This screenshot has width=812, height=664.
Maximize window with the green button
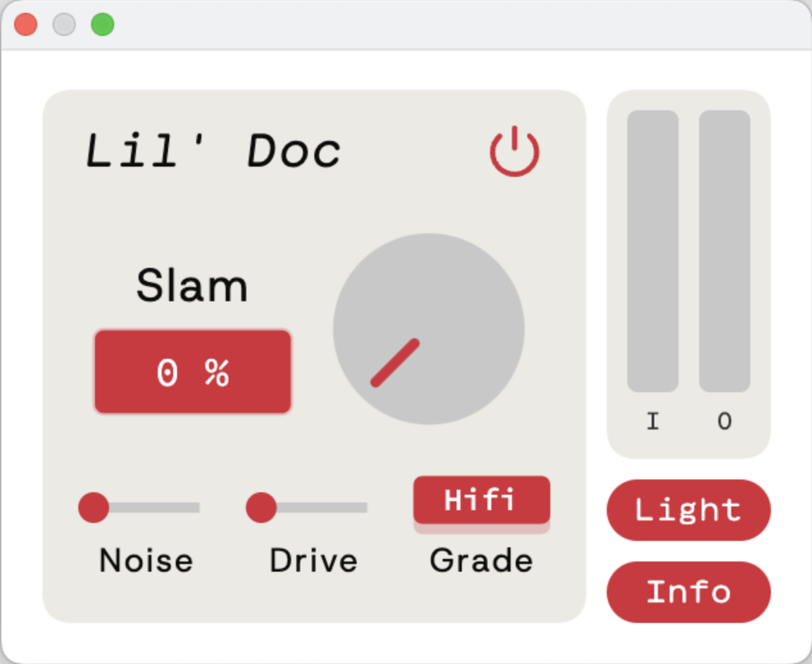click(103, 24)
